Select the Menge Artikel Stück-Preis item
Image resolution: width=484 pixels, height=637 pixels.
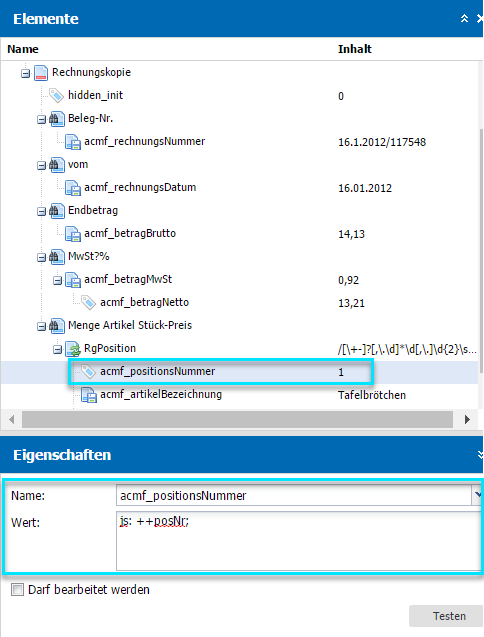click(130, 325)
